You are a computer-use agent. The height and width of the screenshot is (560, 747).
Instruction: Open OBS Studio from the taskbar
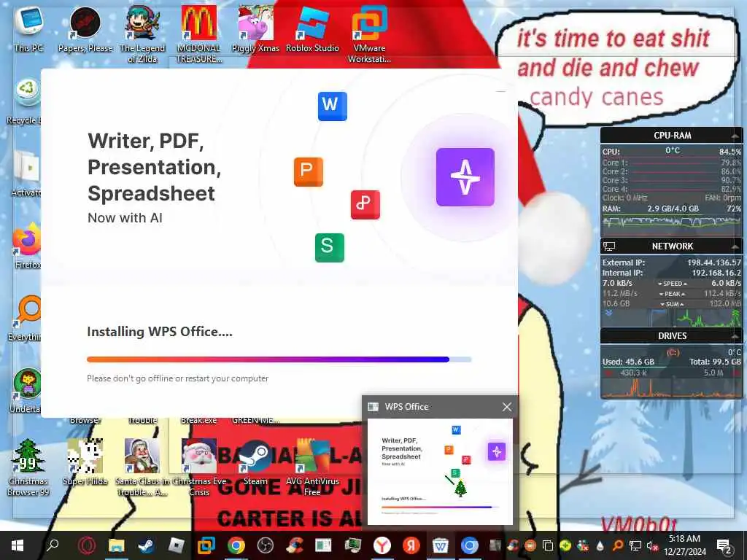(x=266, y=545)
